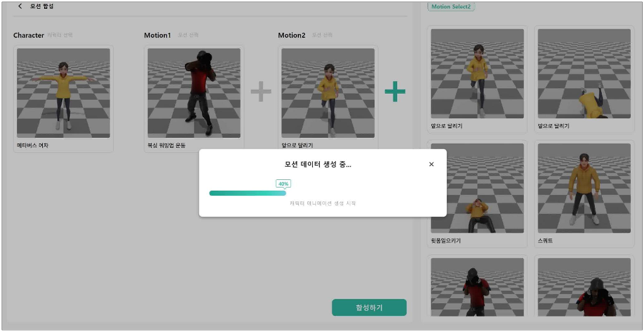Select the upright runner 앞으로 달리기 thumbnail in motion list

tap(477, 74)
